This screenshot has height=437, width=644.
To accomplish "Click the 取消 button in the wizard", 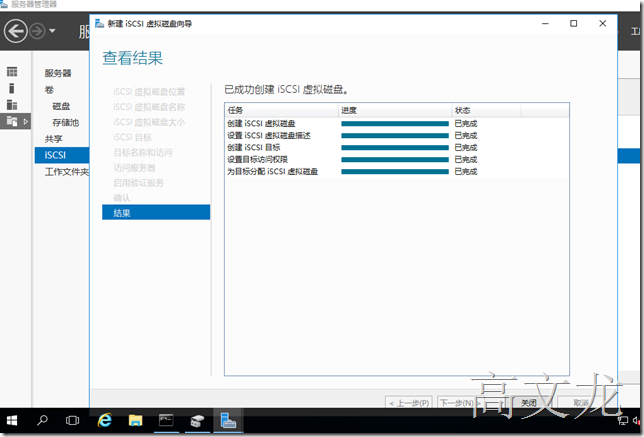I will point(581,402).
